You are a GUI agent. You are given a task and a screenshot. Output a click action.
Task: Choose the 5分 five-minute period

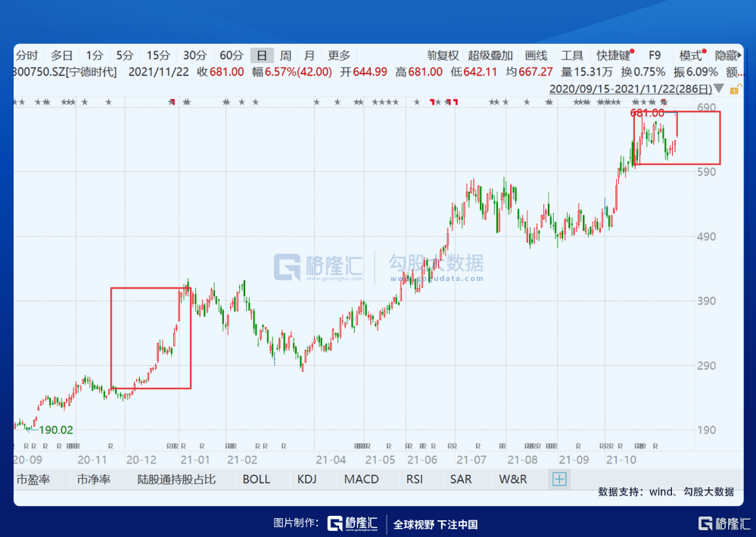point(124,55)
